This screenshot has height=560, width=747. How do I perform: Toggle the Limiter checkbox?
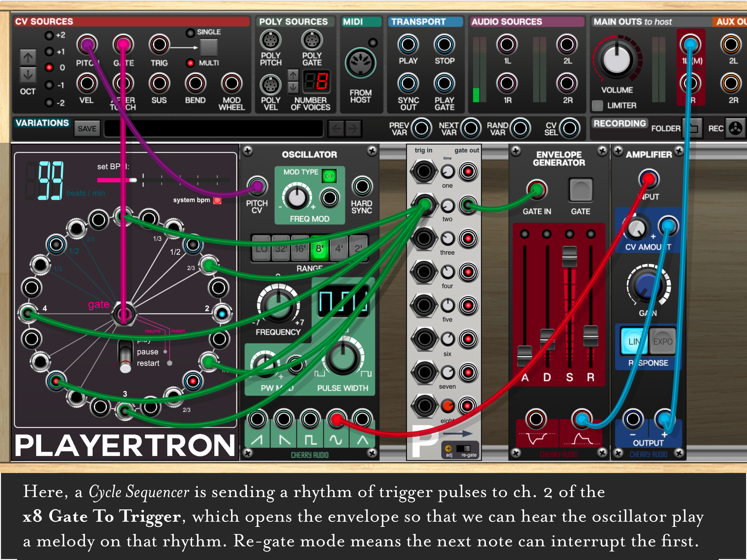pos(597,106)
